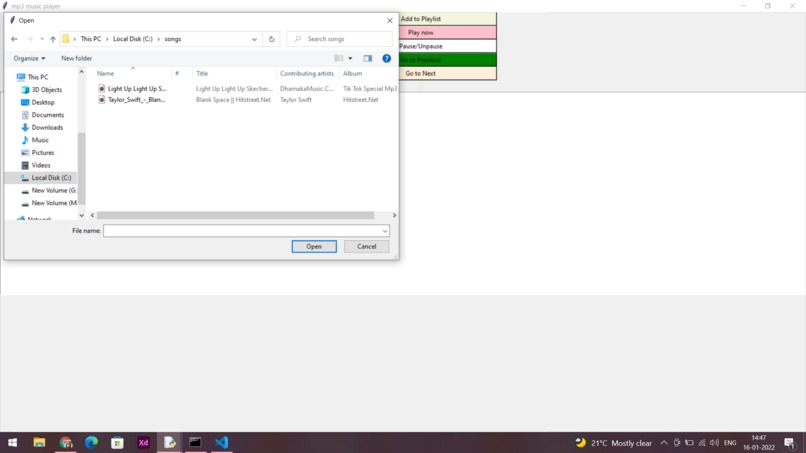Screen dimensions: 806x453
Task: Click the Go to Next button
Action: tap(447, 74)
